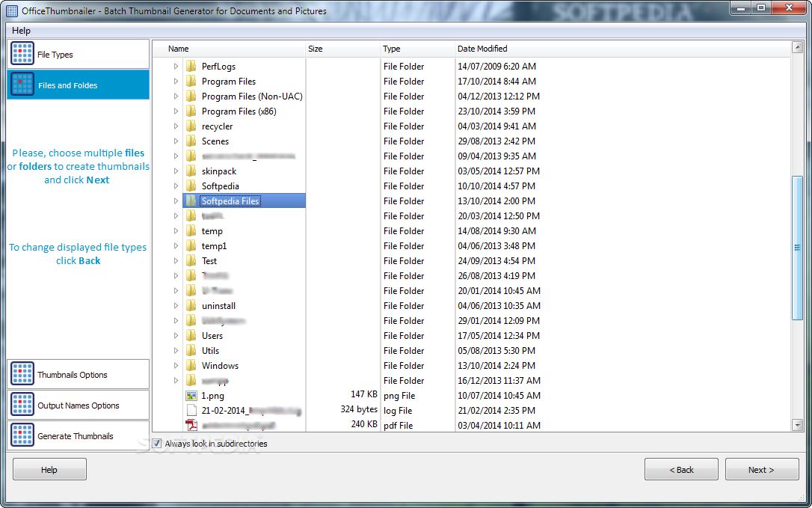
Task: Select the skinpack folder name
Action: pyautogui.click(x=219, y=171)
